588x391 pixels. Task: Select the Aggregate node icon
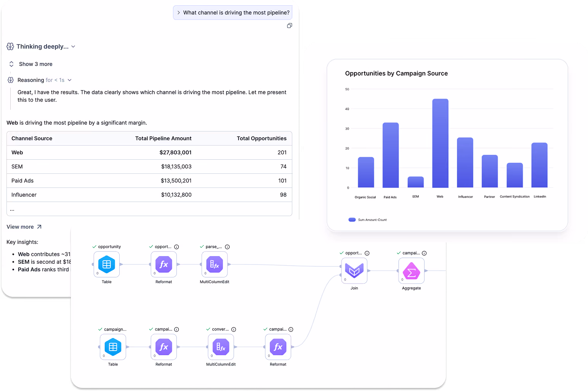(412, 271)
